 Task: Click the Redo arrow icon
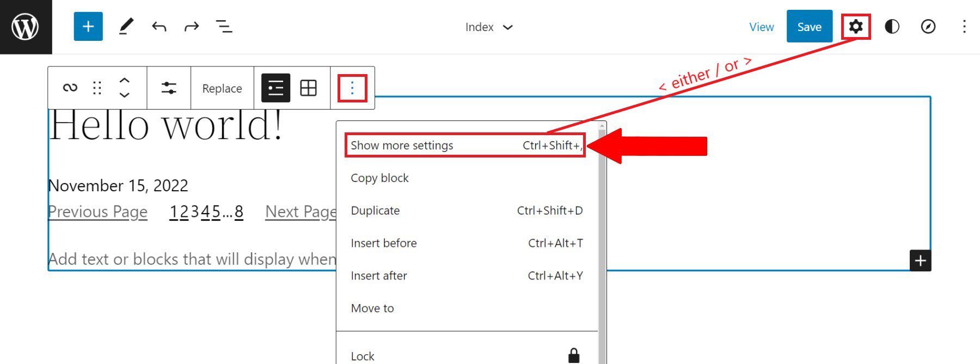pyautogui.click(x=192, y=26)
